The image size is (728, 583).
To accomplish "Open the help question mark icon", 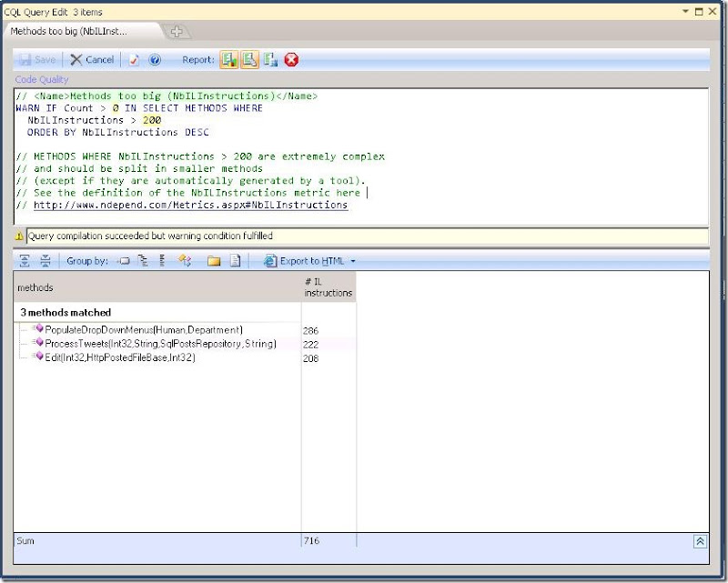I will click(155, 60).
